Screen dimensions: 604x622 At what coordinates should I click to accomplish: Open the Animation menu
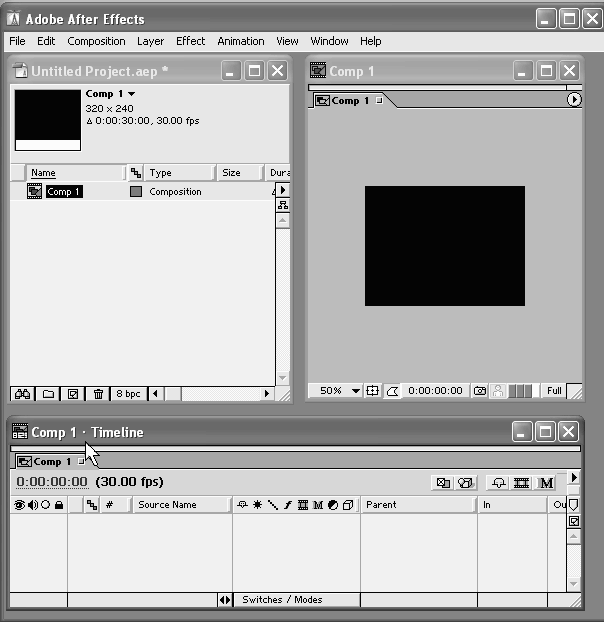[240, 41]
